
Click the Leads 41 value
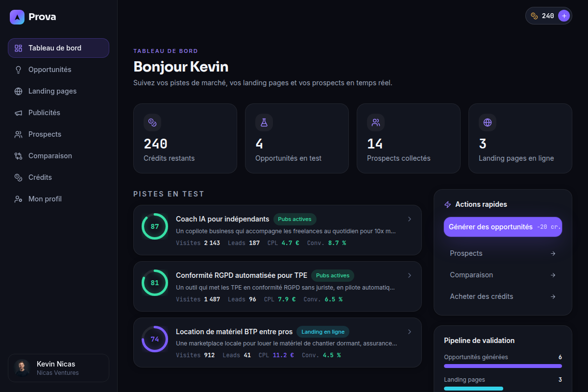pyautogui.click(x=247, y=355)
